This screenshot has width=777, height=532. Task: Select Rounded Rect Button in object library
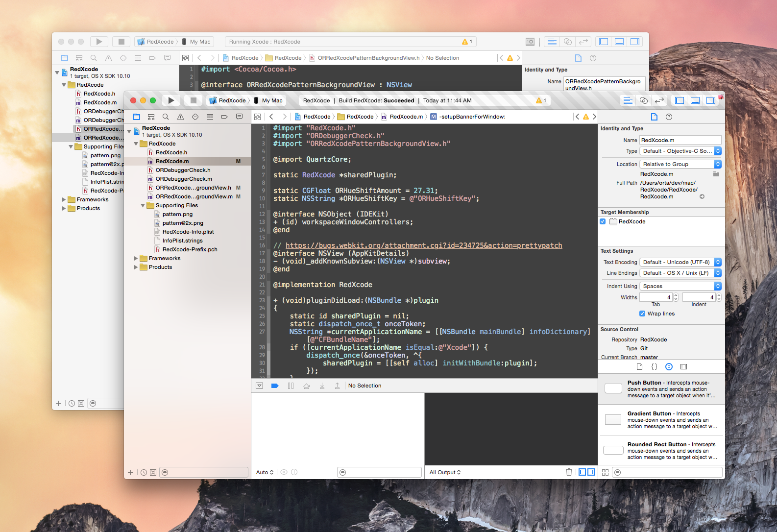click(661, 451)
